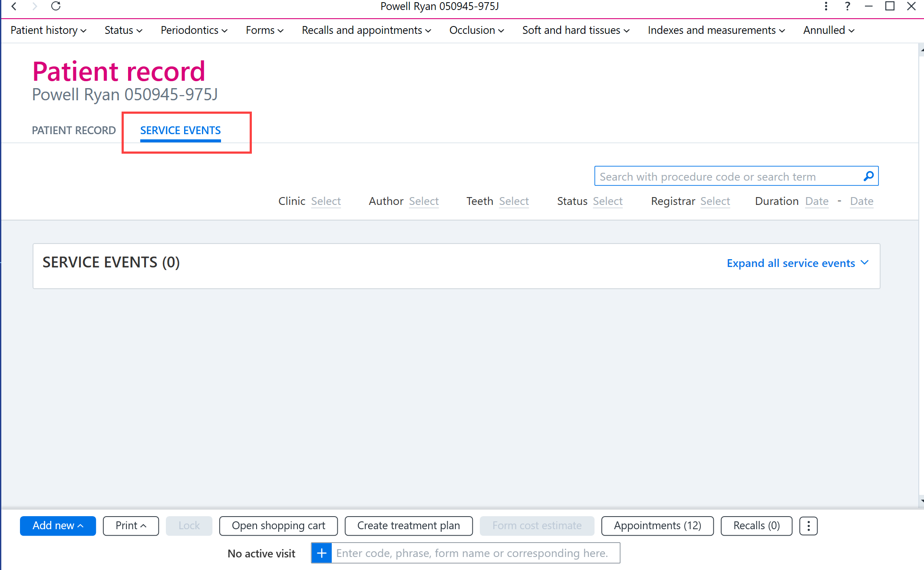Image resolution: width=924 pixels, height=570 pixels.
Task: Open the bottom toolbar more options menu
Action: pyautogui.click(x=808, y=526)
